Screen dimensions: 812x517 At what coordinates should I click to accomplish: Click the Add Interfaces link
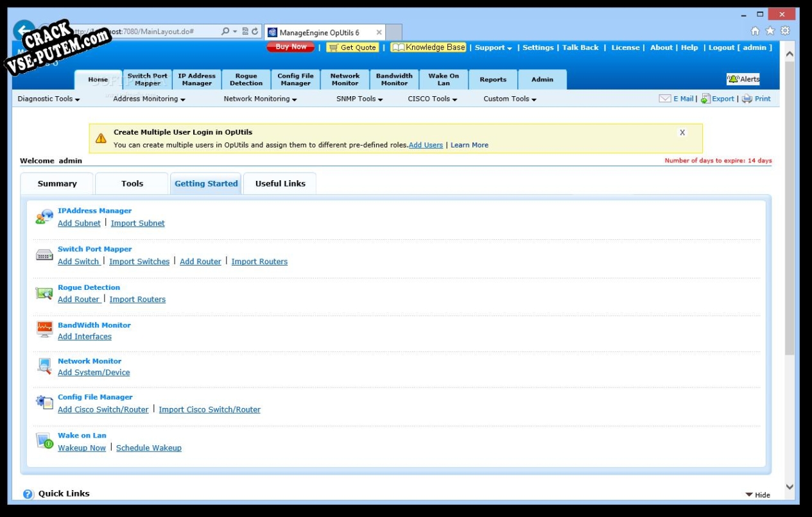click(85, 337)
